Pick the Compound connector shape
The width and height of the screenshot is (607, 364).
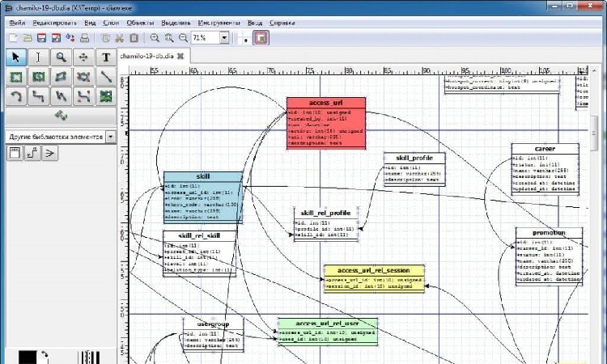tap(49, 153)
